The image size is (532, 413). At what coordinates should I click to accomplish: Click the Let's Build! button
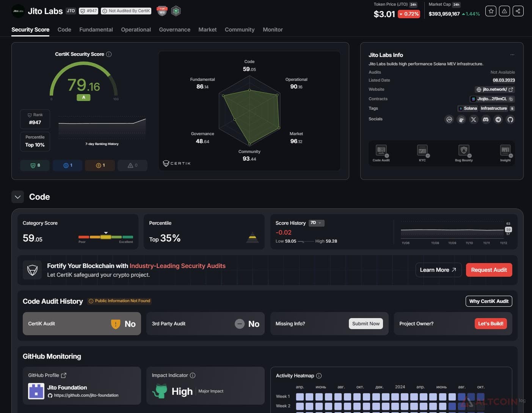click(x=491, y=323)
